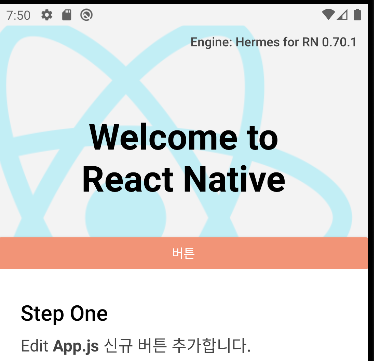This screenshot has height=361, width=374.
Task: Tap the 'Step One' section title
Action: [64, 314]
